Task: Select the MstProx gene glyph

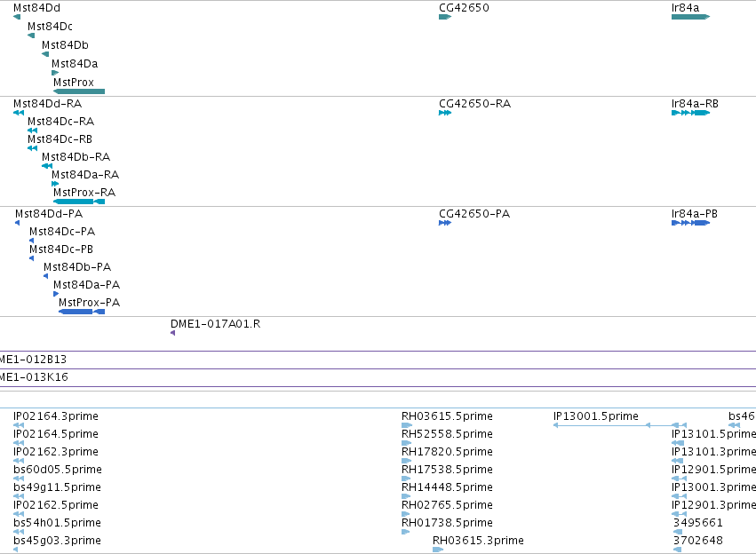Action: [x=79, y=91]
